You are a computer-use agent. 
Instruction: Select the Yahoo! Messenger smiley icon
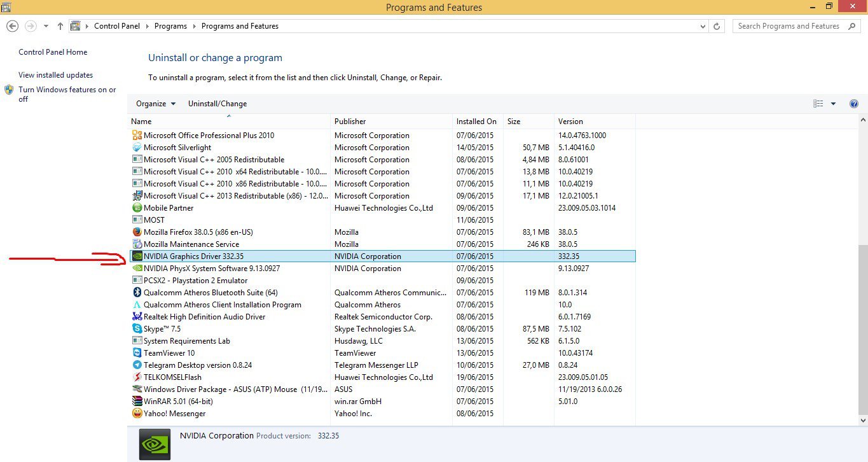137,414
